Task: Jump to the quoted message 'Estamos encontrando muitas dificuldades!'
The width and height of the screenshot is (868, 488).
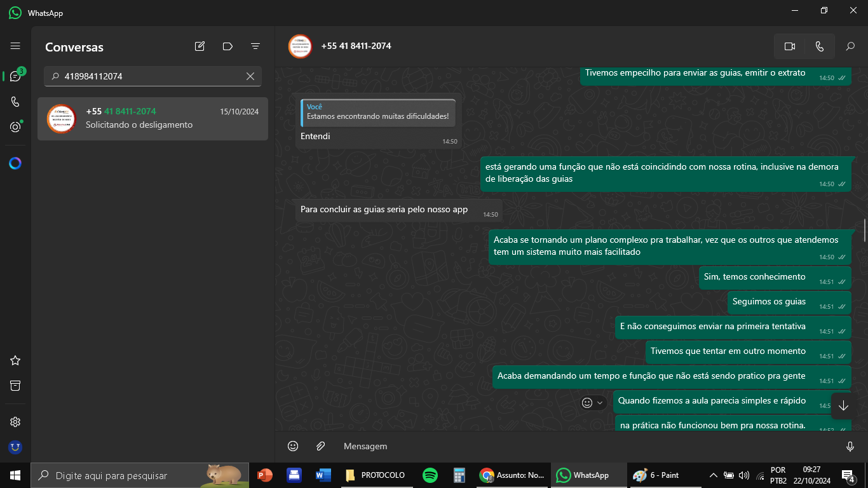Action: [x=378, y=112]
